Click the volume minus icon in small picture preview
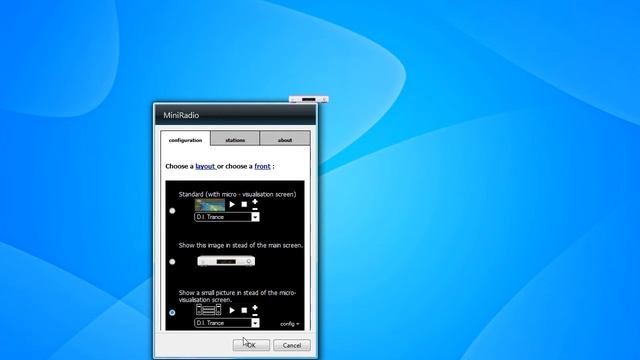 coord(255,315)
